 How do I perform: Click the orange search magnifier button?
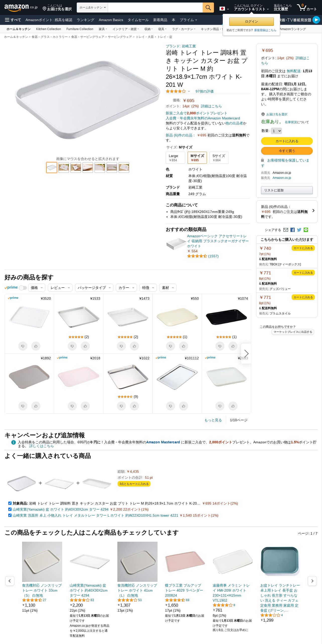pos(208,8)
